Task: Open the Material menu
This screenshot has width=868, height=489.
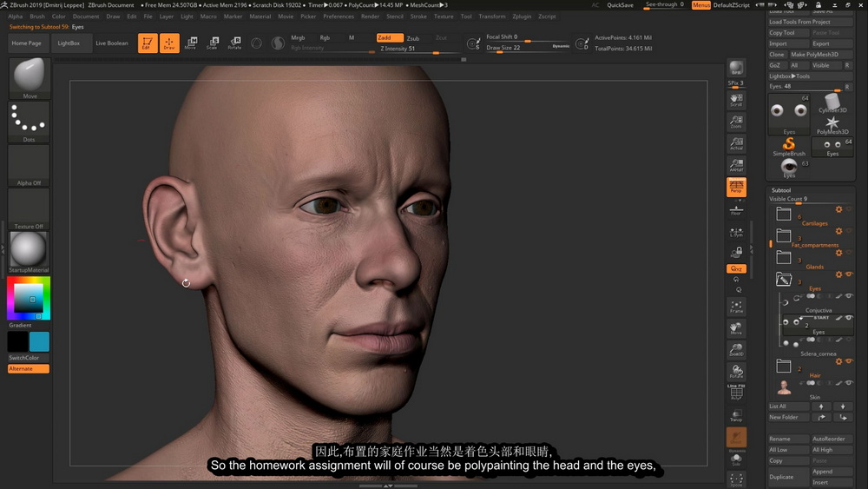Action: coord(260,16)
